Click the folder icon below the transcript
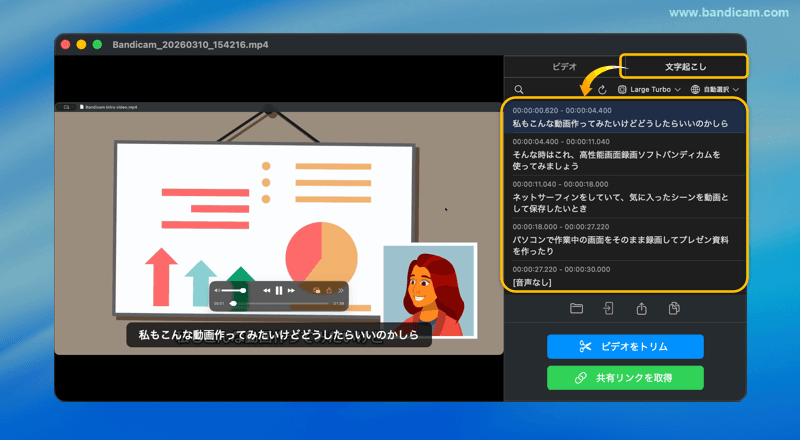Image resolution: width=800 pixels, height=440 pixels. coord(576,308)
